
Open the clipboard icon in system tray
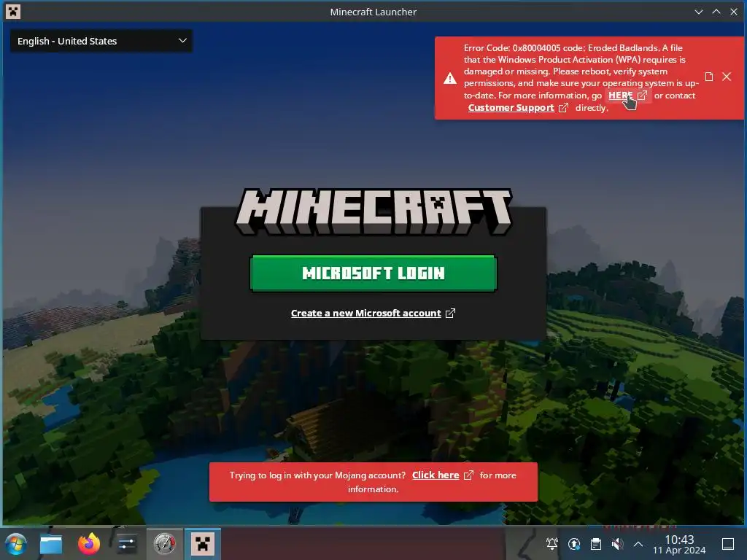[x=595, y=544]
